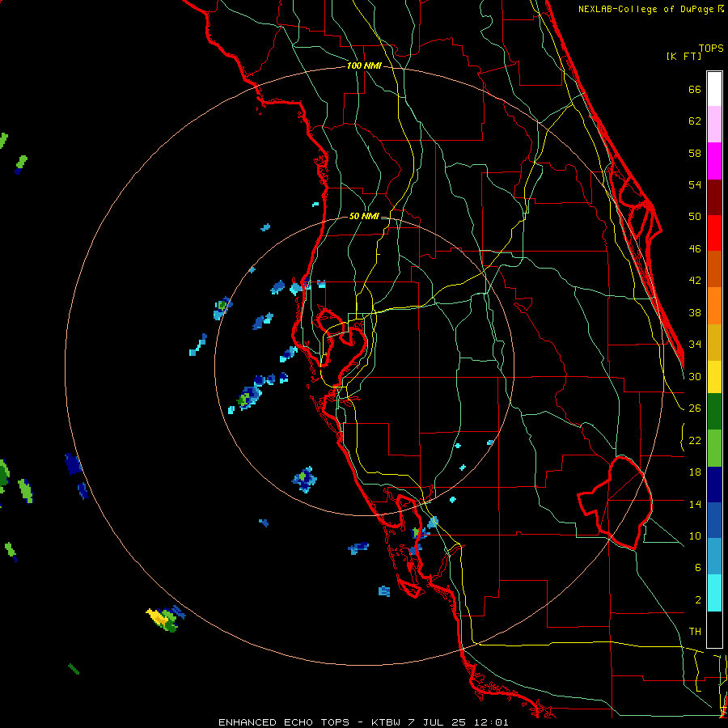Choose the bright orange legend swatch

click(x=714, y=306)
